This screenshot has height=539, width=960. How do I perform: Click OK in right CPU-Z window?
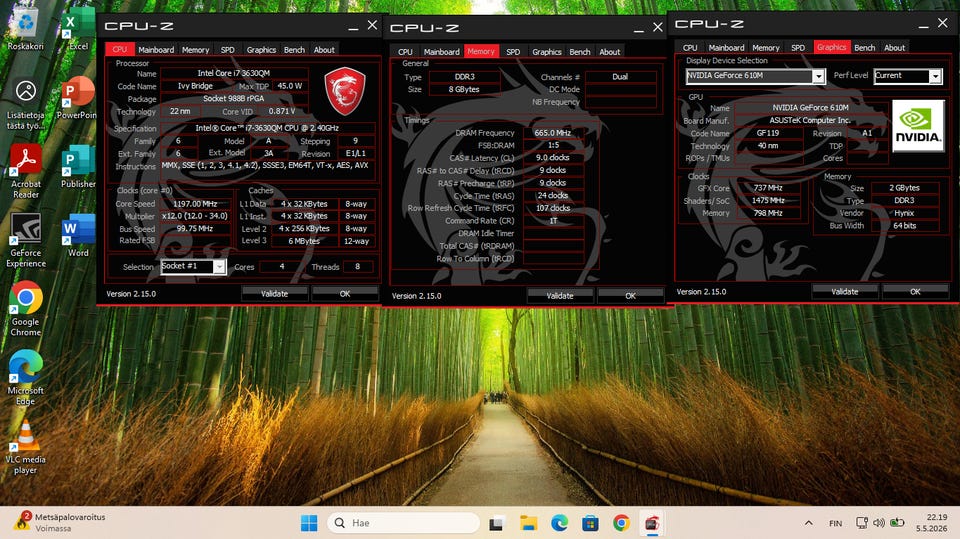click(x=915, y=292)
